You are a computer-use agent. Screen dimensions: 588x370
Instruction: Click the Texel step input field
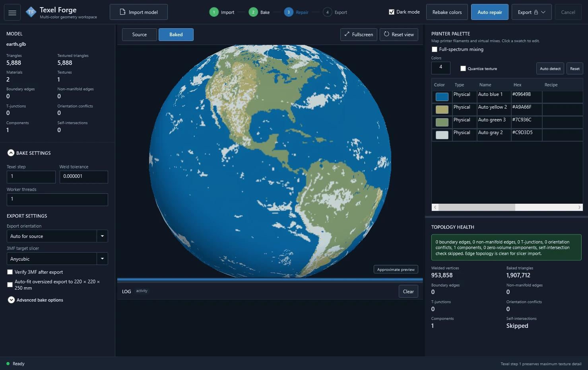pyautogui.click(x=31, y=177)
